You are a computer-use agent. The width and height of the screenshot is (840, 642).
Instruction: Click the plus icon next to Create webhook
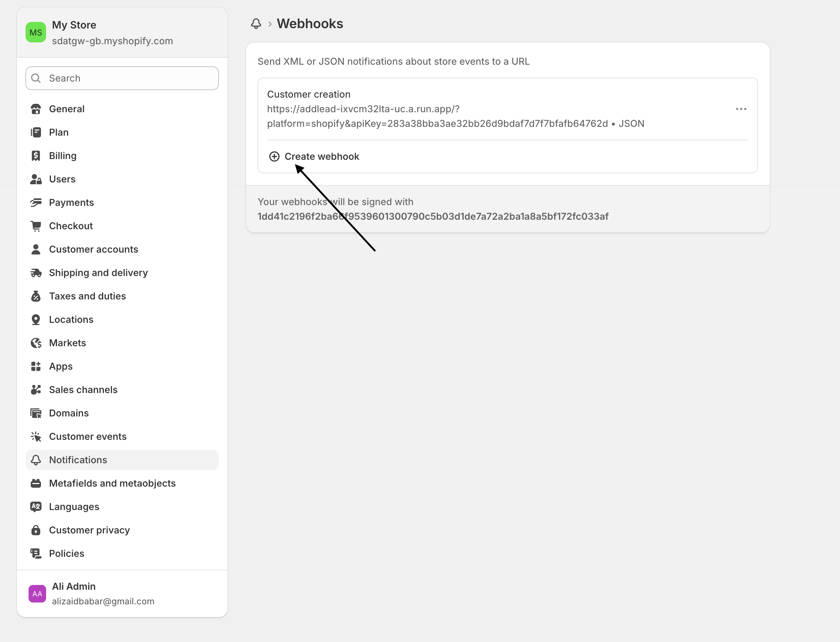pos(274,156)
